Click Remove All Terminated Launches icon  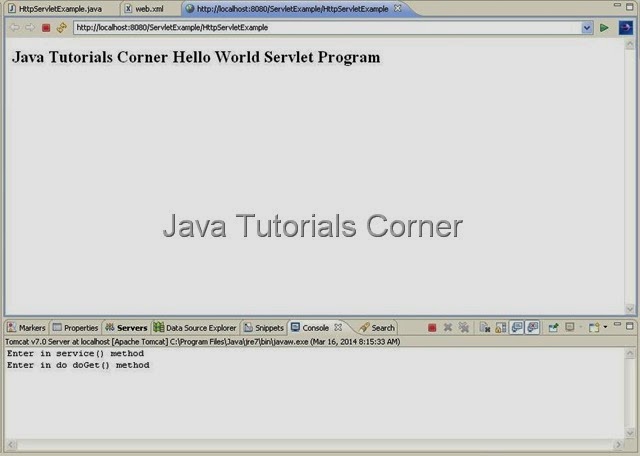(x=464, y=327)
